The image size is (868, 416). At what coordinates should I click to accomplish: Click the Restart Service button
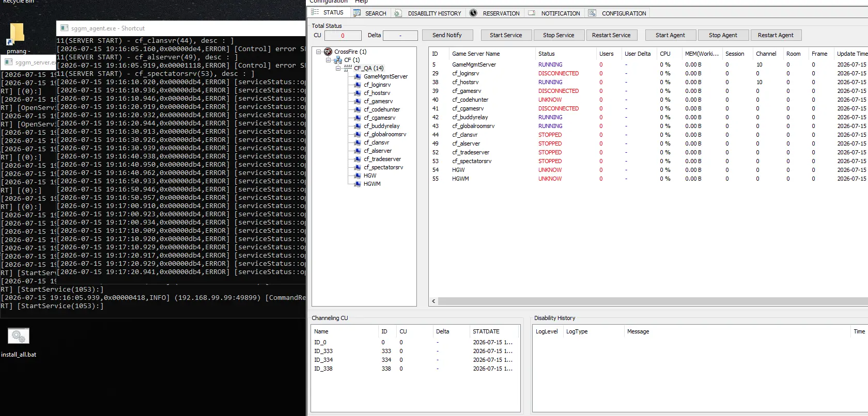(611, 35)
